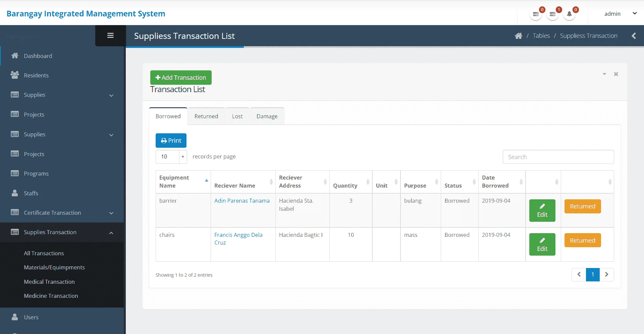This screenshot has width=644, height=334.
Task: Open the admin user dropdown
Action: pyautogui.click(x=621, y=14)
